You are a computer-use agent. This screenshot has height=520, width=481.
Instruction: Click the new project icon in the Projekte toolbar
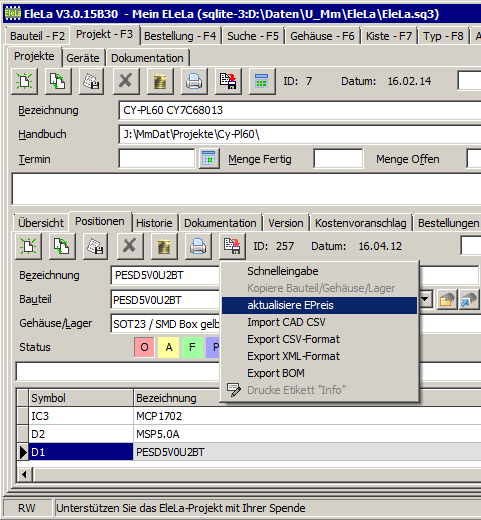pos(24,81)
